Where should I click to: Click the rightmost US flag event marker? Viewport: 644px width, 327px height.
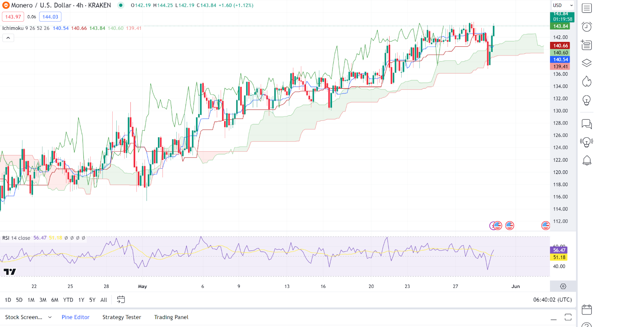click(546, 226)
